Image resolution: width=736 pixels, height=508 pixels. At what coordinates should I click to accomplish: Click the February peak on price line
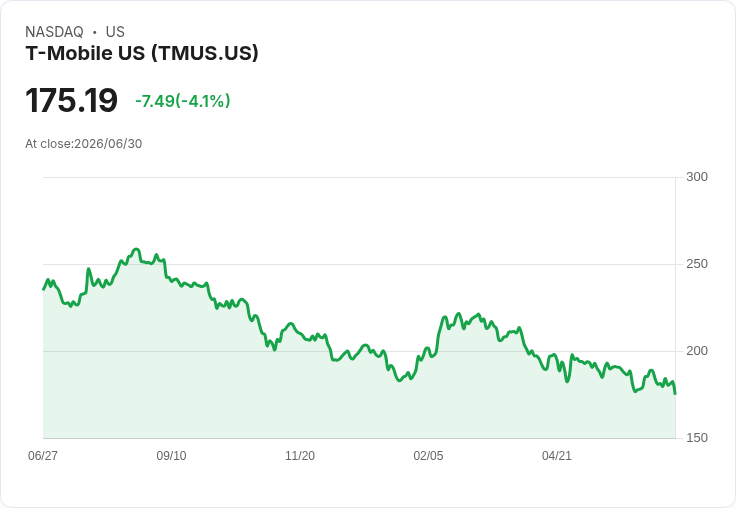(x=459, y=314)
